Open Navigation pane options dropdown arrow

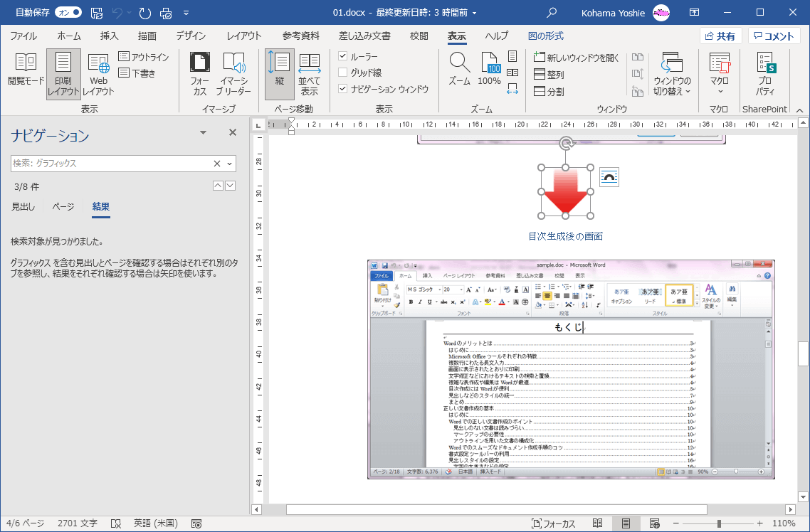(203, 132)
